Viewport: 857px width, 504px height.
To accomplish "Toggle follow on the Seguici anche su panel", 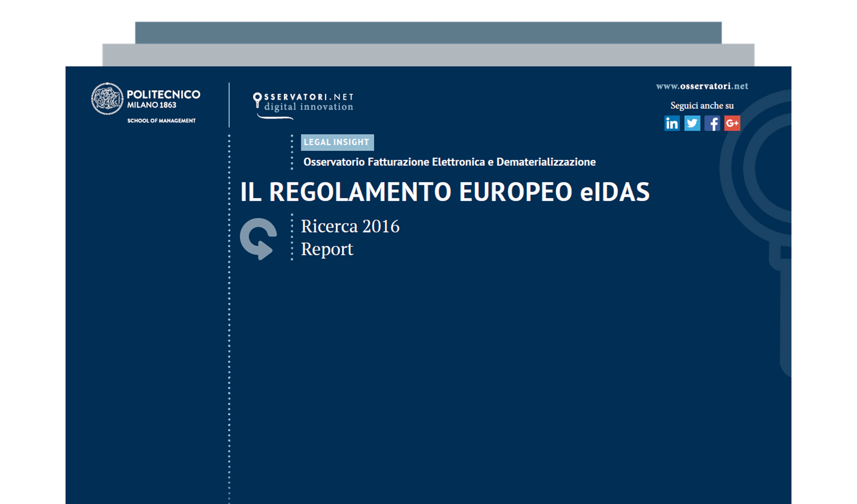I will point(702,105).
